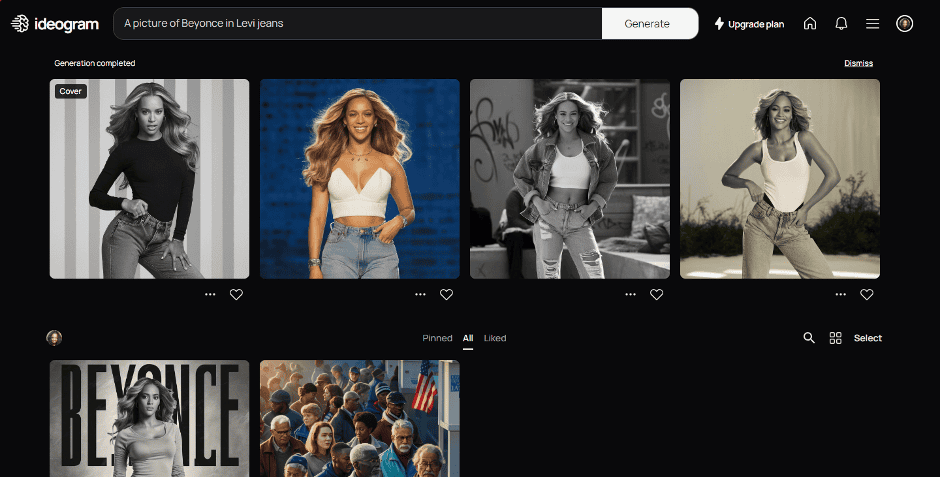Switch to the All tab
Viewport: 940px width, 477px height.
[x=468, y=338]
